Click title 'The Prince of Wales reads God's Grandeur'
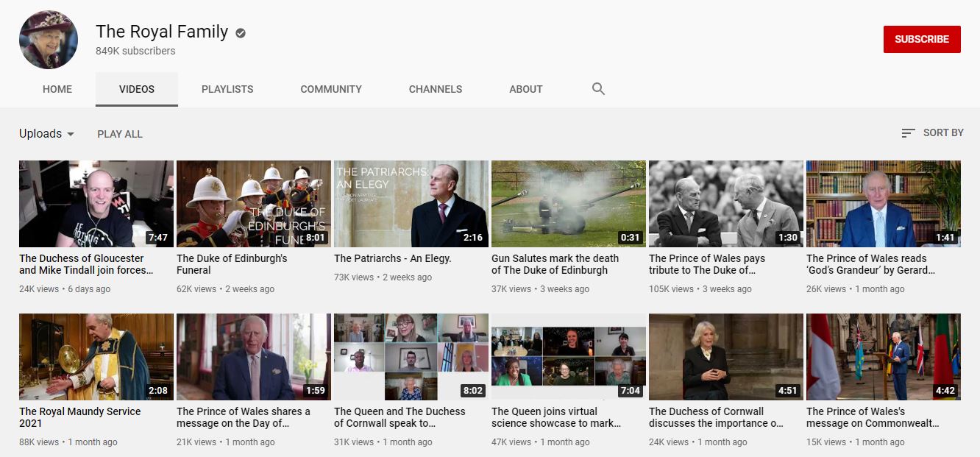 point(871,264)
